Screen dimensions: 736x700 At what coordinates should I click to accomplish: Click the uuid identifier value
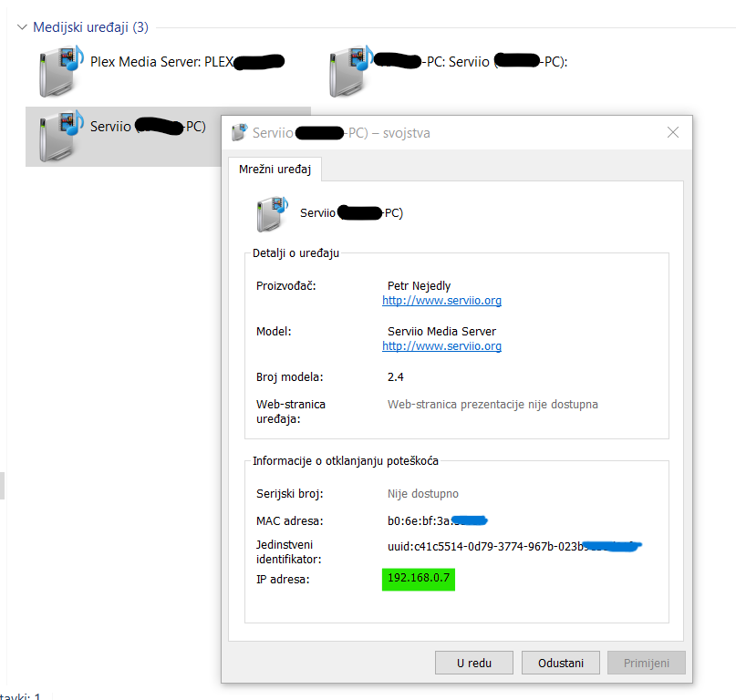tap(485, 547)
